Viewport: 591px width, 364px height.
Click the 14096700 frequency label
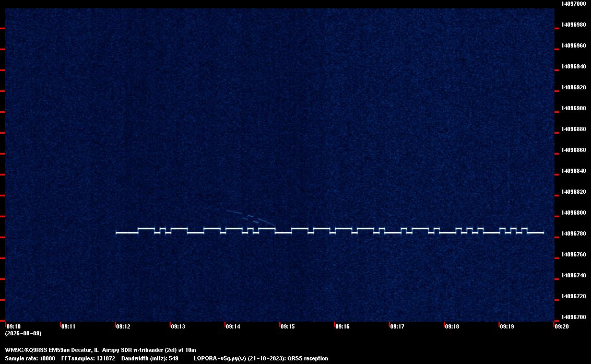[x=574, y=317]
